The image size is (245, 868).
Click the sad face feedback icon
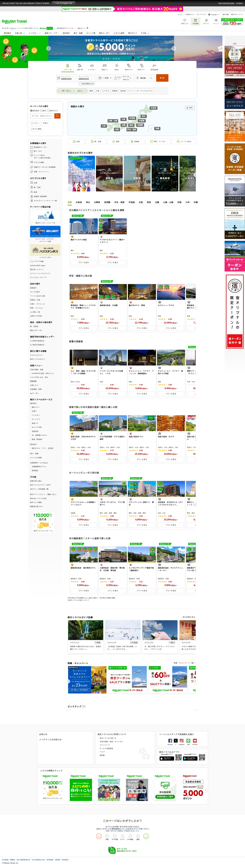99,836
